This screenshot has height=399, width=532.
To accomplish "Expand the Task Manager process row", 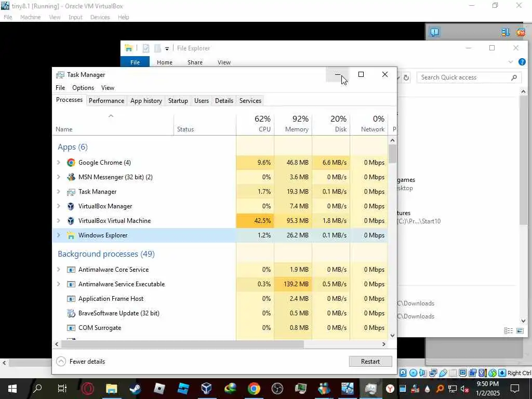I will point(58,192).
